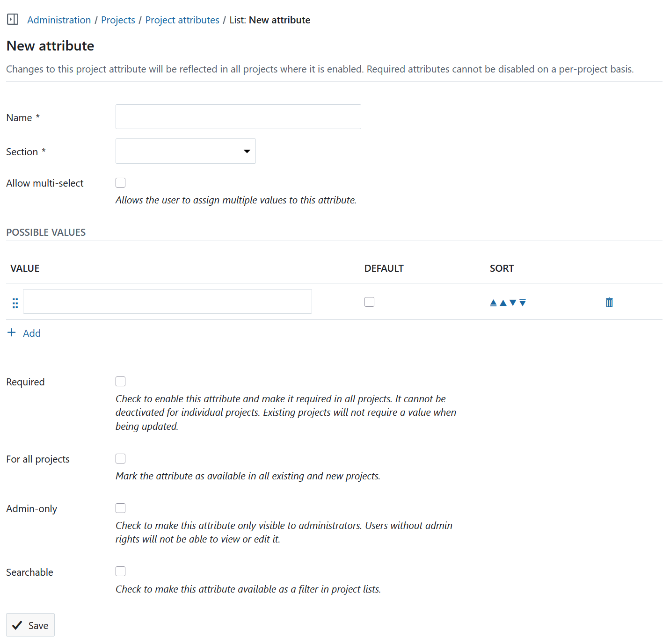Navigate to Administration via breadcrumb
The height and width of the screenshot is (644, 670).
click(58, 20)
